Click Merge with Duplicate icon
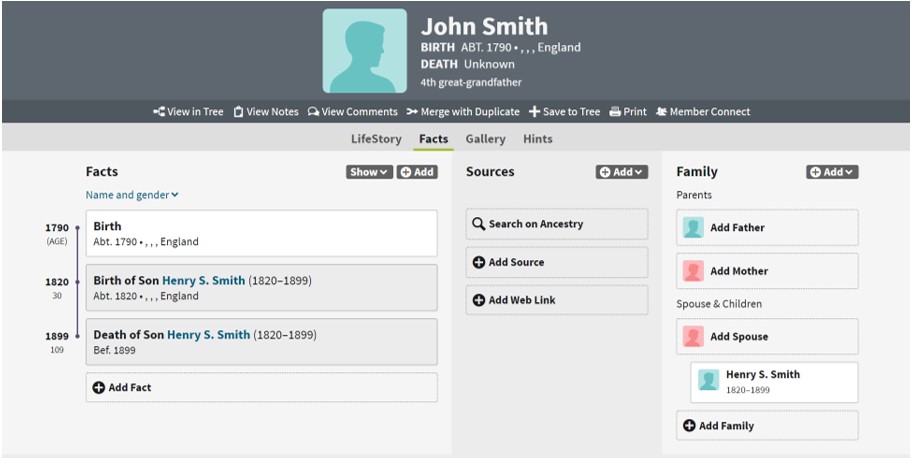The width and height of the screenshot is (914, 460). tap(412, 112)
